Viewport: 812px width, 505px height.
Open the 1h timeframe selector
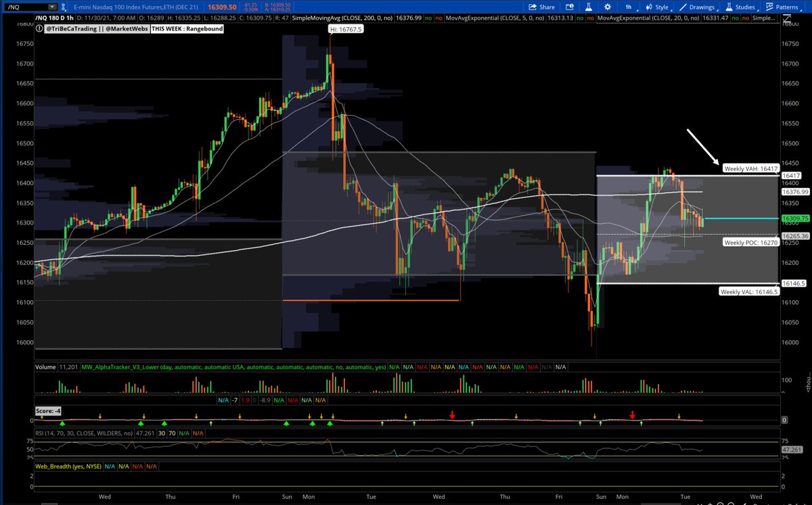pos(629,7)
